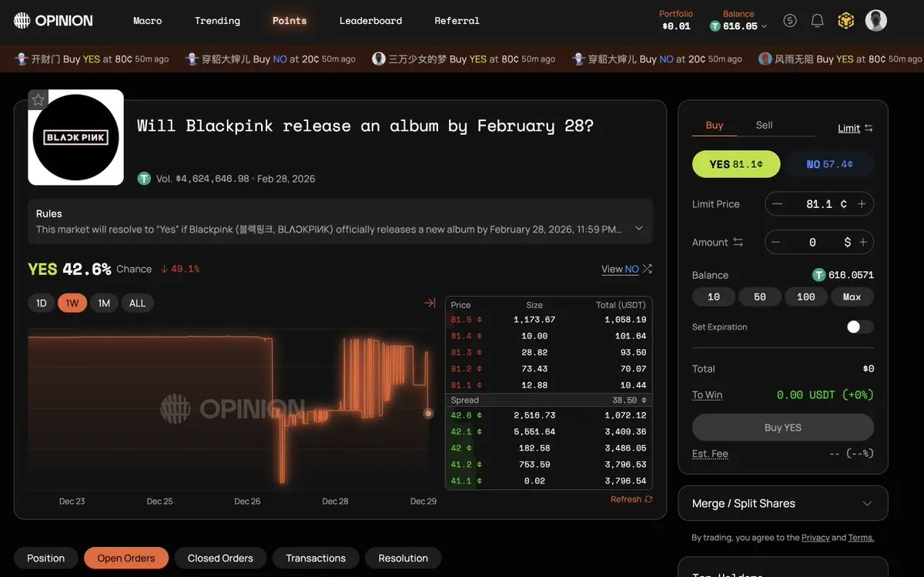Select bid row at 42.6 ¢
924x577 pixels.
click(549, 415)
